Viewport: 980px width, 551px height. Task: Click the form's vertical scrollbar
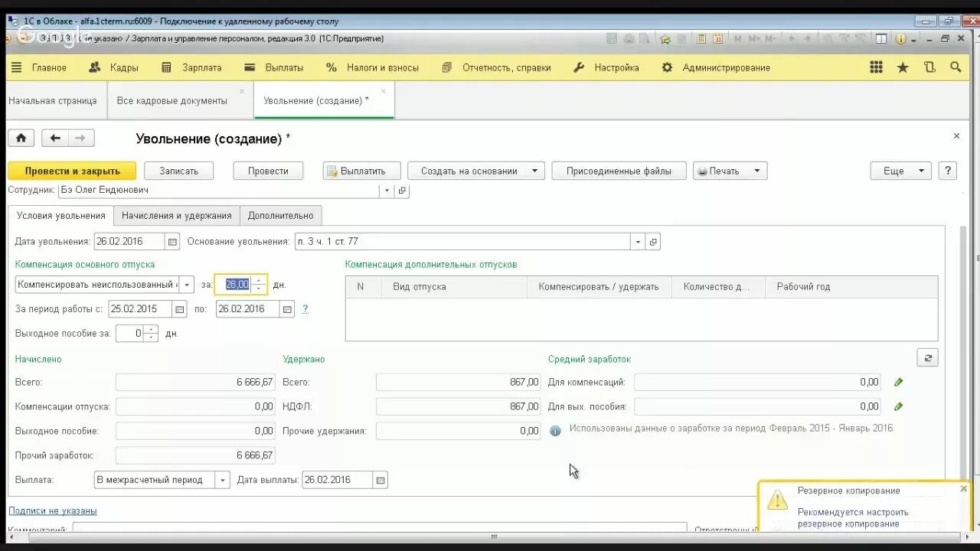[963, 352]
